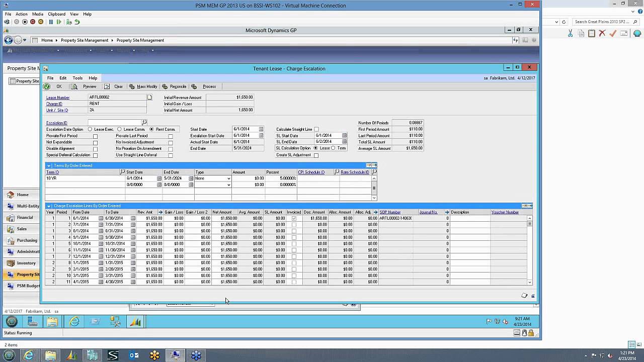Click the Dynamics GP back navigation arrow
The width and height of the screenshot is (644, 362).
[9, 40]
